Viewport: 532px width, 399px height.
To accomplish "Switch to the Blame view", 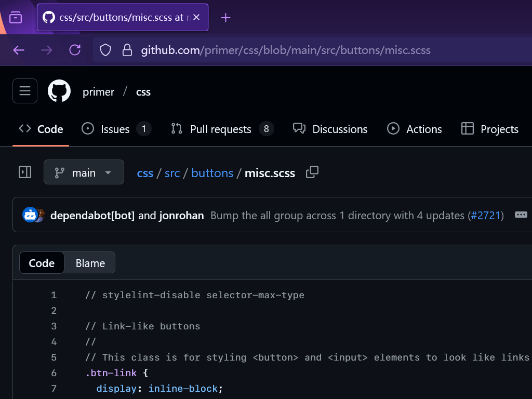I will click(90, 263).
